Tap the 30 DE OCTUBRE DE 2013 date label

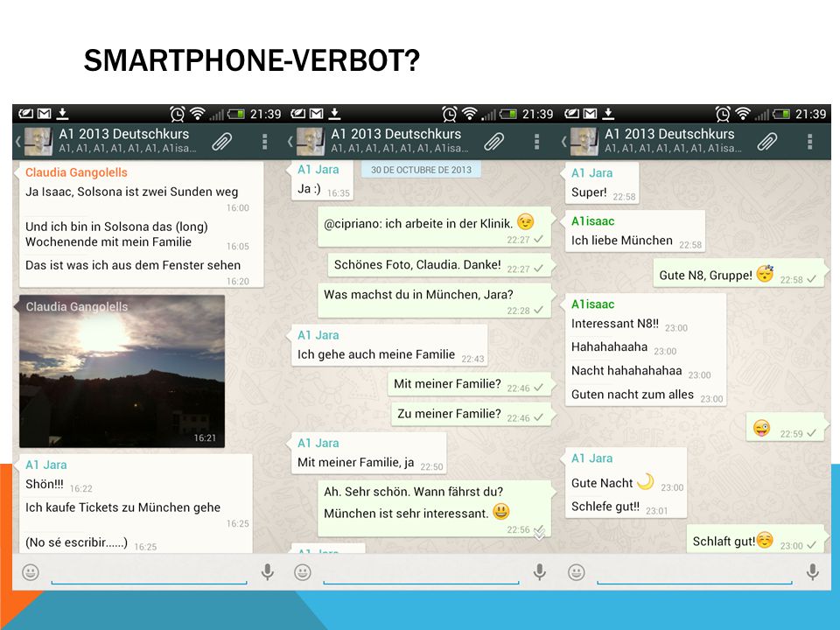pyautogui.click(x=421, y=170)
